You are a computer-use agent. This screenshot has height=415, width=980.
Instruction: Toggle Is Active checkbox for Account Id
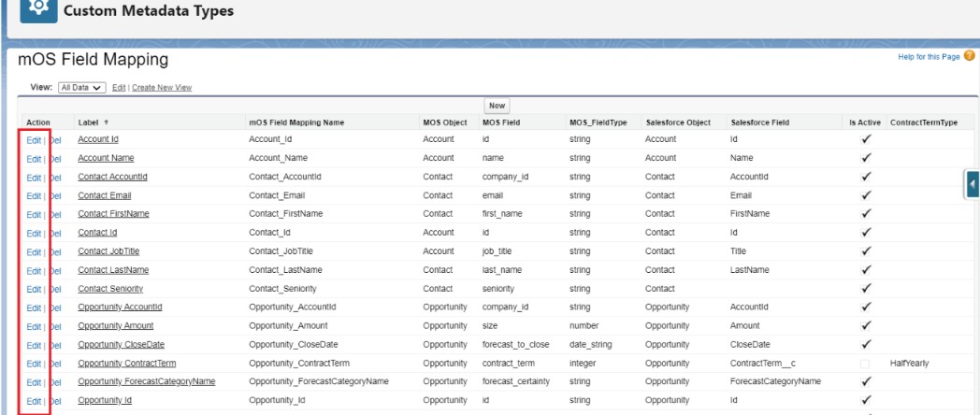pos(866,140)
